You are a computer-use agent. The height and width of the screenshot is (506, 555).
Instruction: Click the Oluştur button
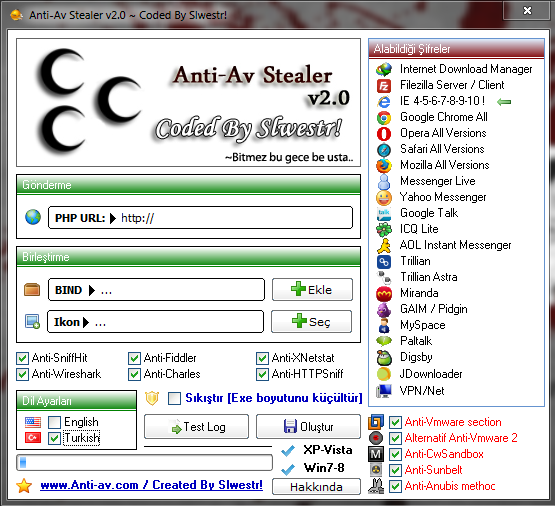click(308, 426)
